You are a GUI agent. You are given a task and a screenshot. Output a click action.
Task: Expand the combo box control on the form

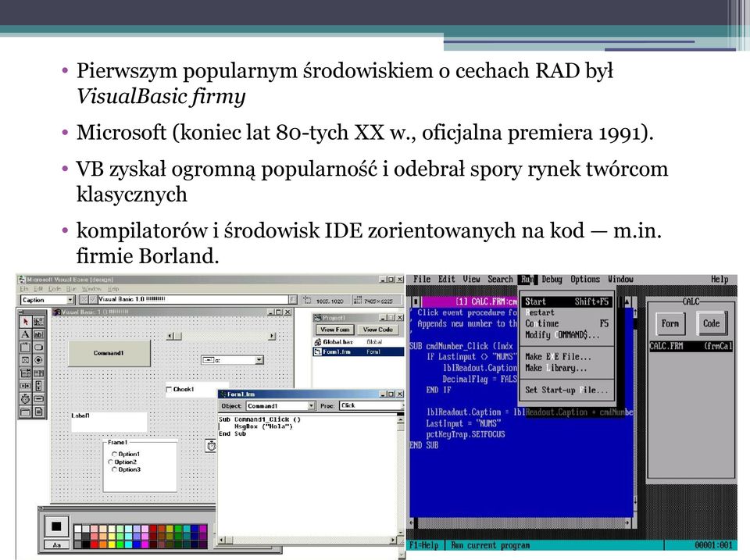coord(259,359)
